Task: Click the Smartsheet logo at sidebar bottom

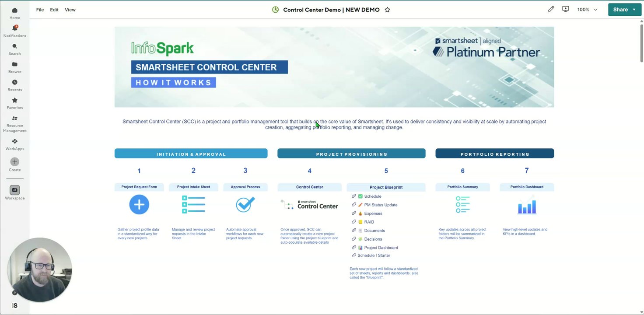Action: 15,305
